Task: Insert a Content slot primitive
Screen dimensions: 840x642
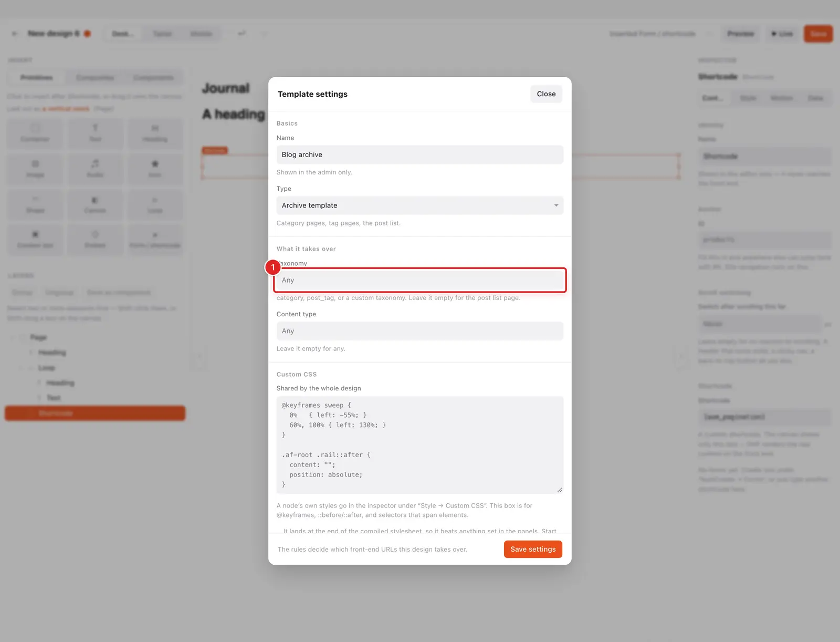Action: tap(35, 240)
